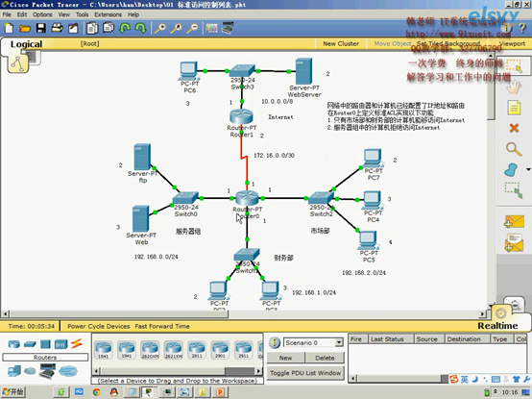Zoom out with the minus magnifier
Viewport: 532px width, 399px height.
(192, 28)
